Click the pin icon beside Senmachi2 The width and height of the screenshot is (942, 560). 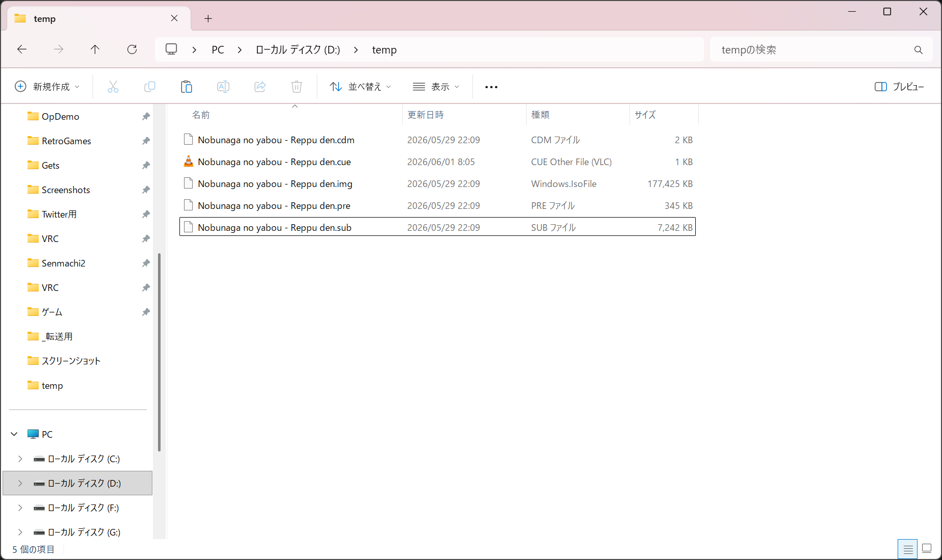[x=146, y=263]
